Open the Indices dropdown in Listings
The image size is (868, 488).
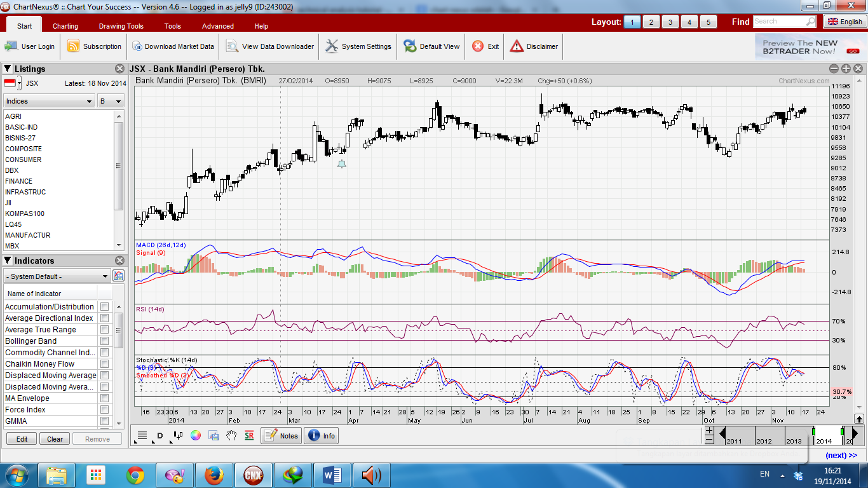[x=48, y=100]
